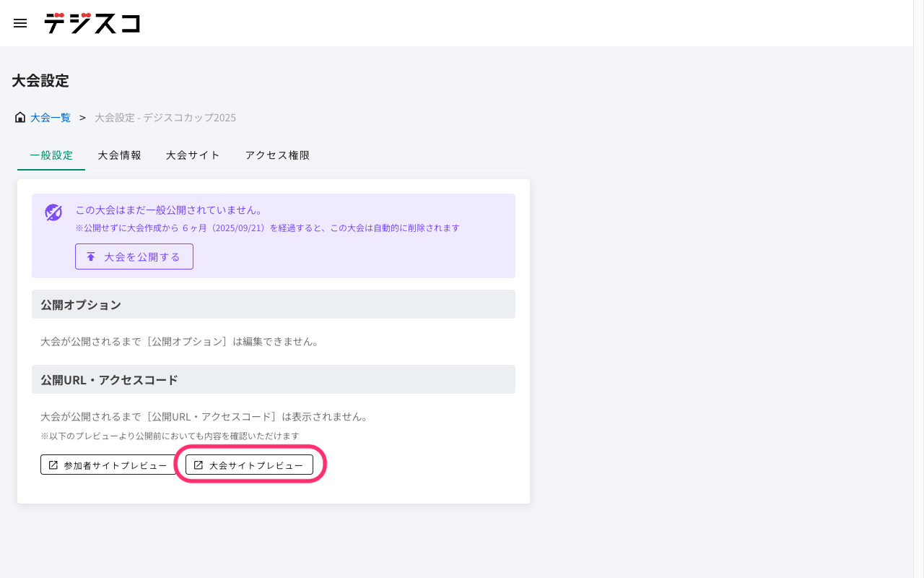Select the 一般設定 tab

[51, 155]
